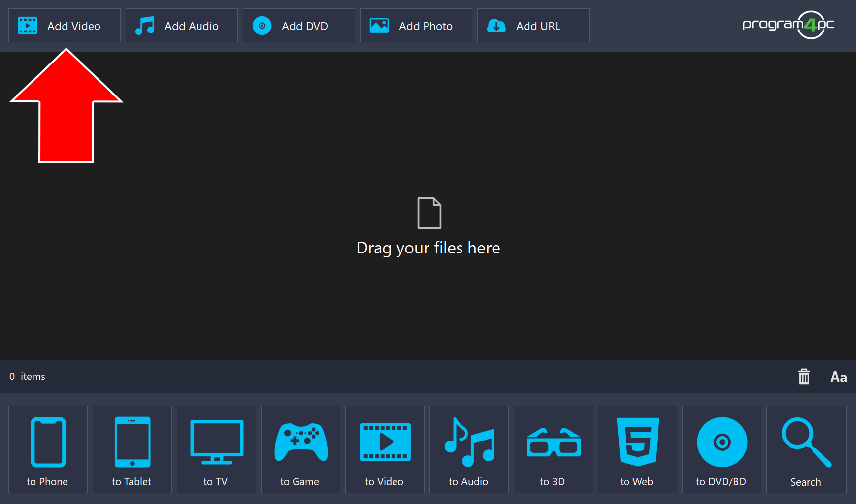
Task: Click the Aa text rename icon
Action: pyautogui.click(x=838, y=377)
